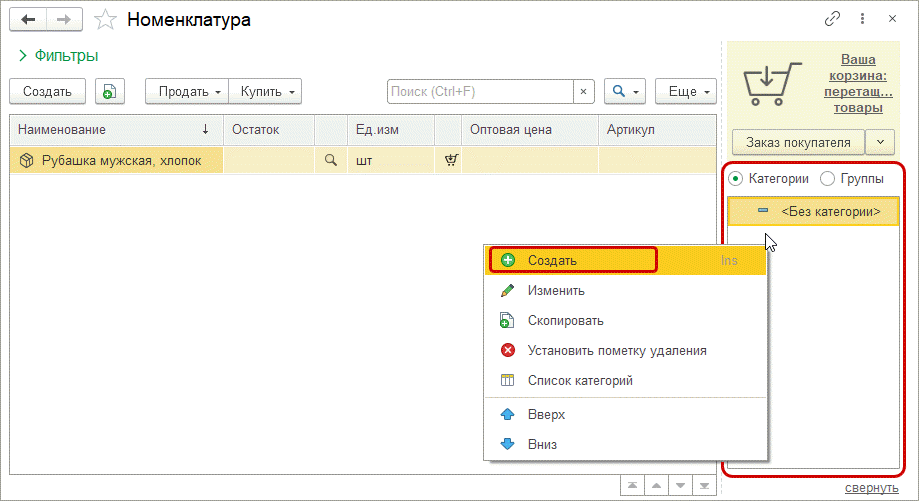Click the forward navigation arrow
This screenshot has height=501, width=919.
[63, 19]
